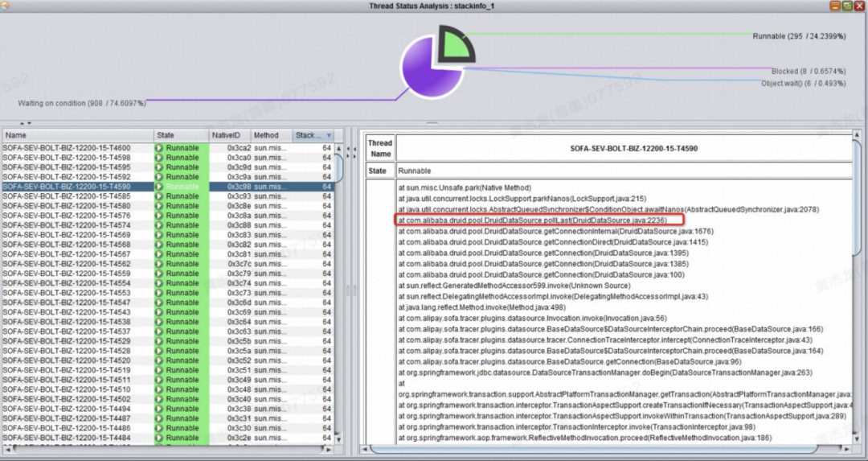This screenshot has height=461, width=868.
Task: Click the Runnable icon in the T4520 row
Action: pyautogui.click(x=159, y=360)
